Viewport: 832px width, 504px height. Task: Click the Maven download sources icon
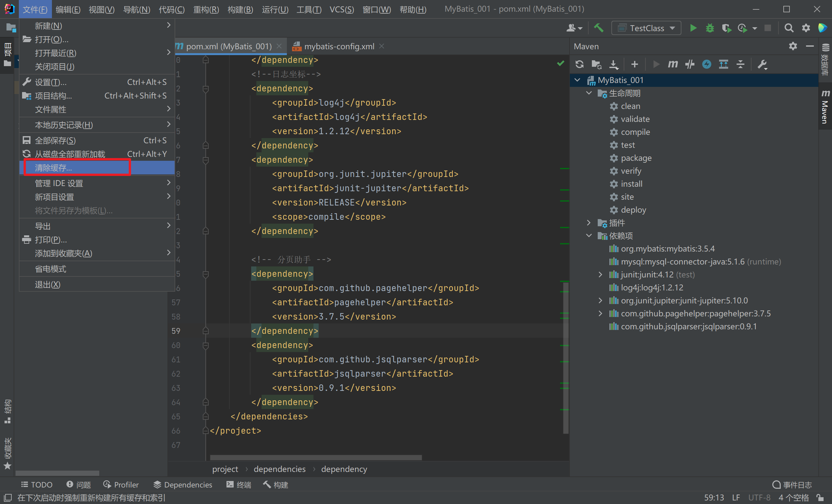click(614, 64)
